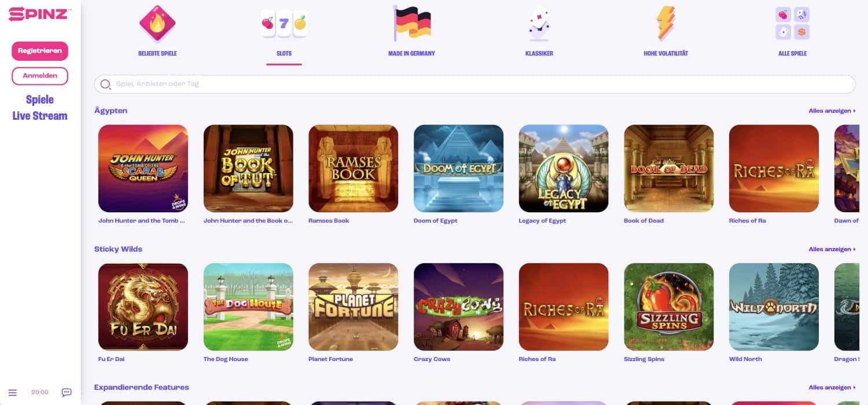Select the Slots cherry-seven icon

coord(284,24)
